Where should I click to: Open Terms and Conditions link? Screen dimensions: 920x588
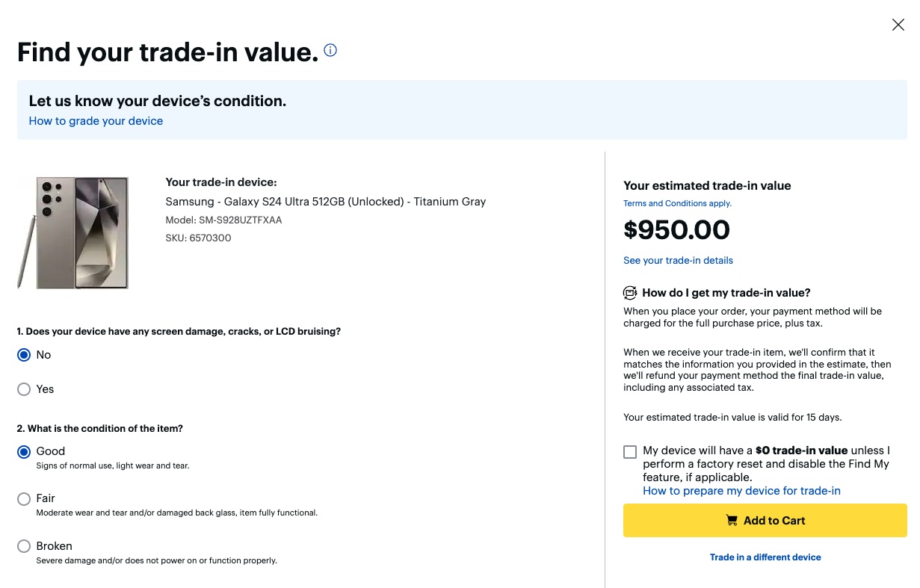pyautogui.click(x=677, y=203)
